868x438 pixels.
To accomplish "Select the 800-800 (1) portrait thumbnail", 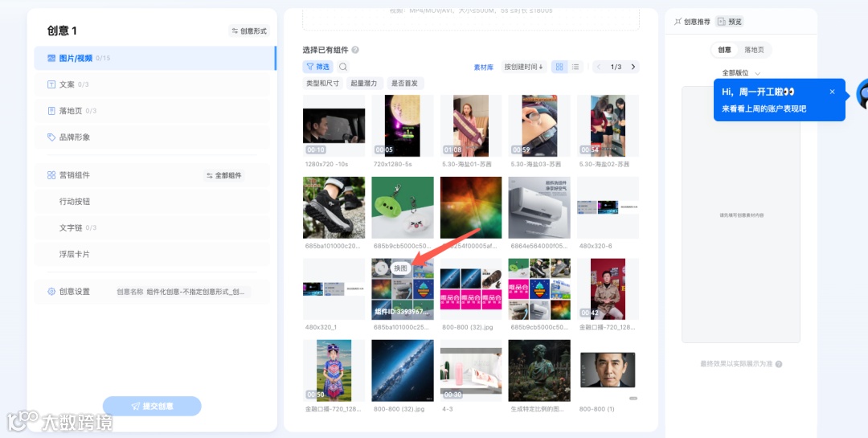I will (608, 370).
